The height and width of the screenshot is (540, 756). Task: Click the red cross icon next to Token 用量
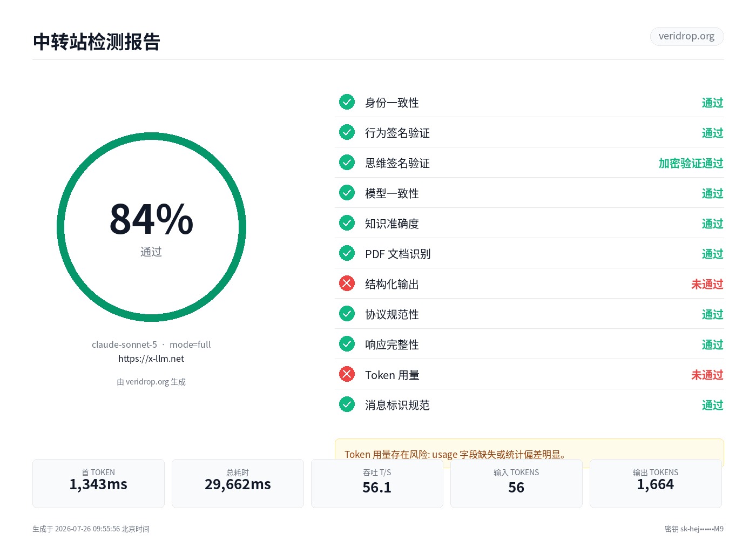coord(347,374)
